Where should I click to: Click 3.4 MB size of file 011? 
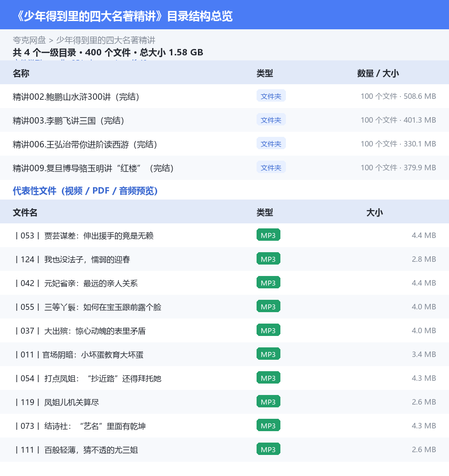tap(424, 354)
